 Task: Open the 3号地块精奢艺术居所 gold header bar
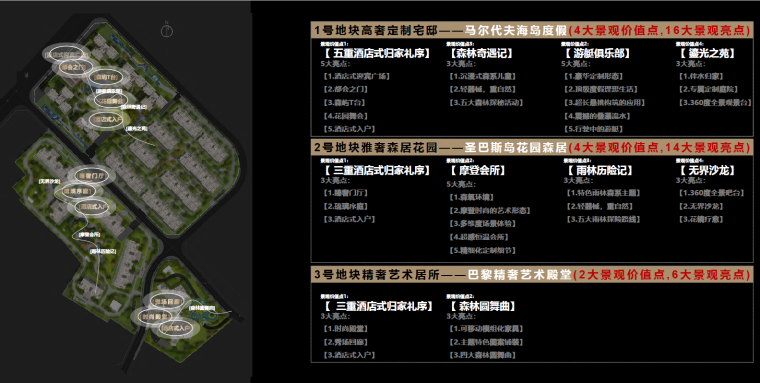click(532, 274)
